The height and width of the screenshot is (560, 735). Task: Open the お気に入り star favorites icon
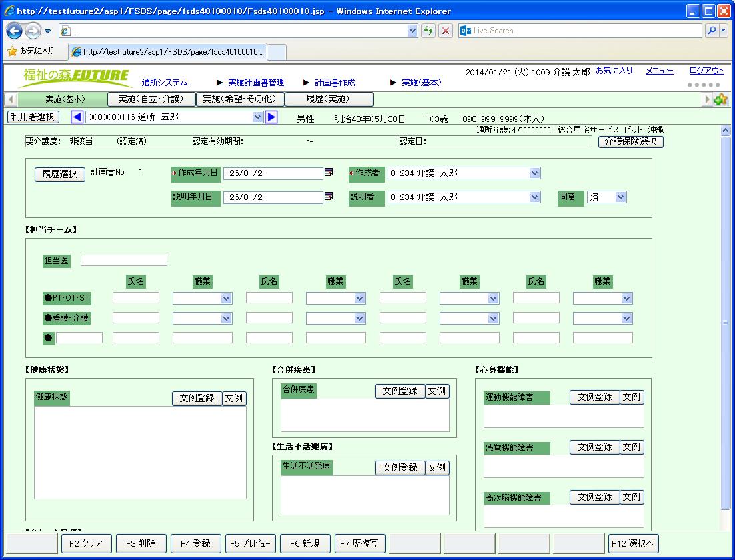[12, 51]
